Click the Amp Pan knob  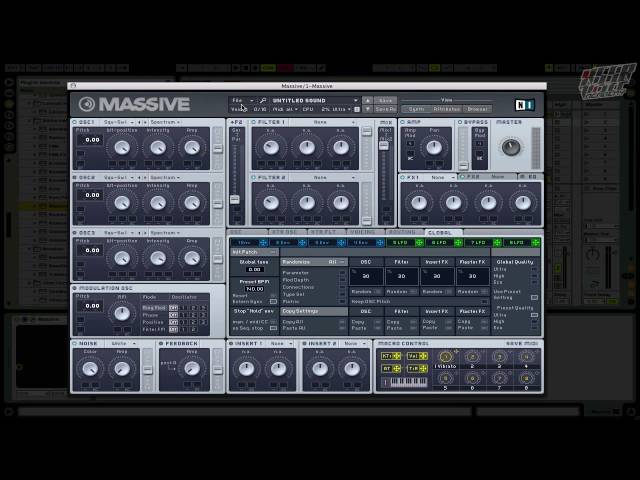point(434,147)
